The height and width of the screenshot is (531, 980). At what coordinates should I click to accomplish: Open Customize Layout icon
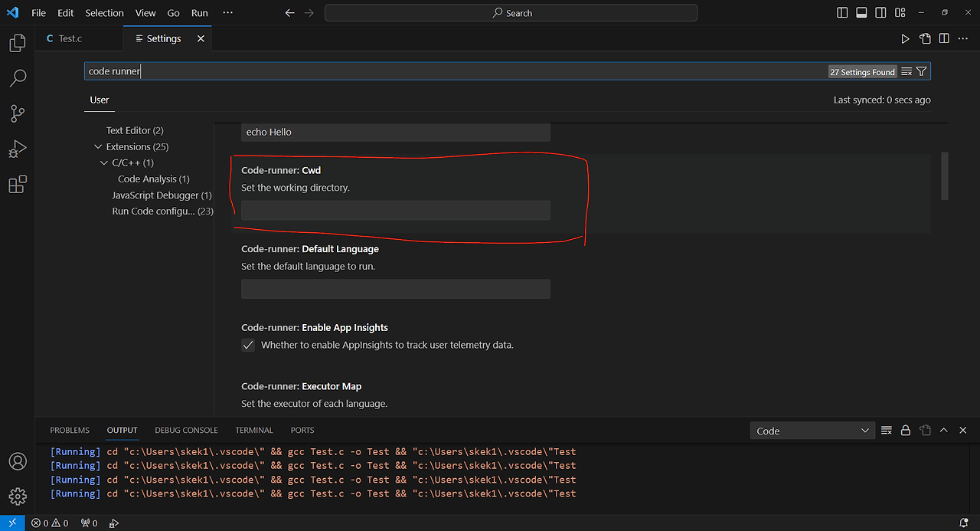click(x=900, y=13)
